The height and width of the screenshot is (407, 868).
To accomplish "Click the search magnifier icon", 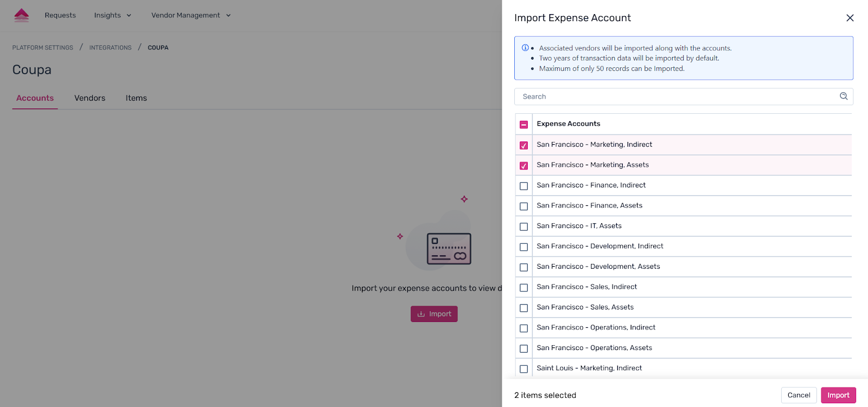I will pos(844,96).
